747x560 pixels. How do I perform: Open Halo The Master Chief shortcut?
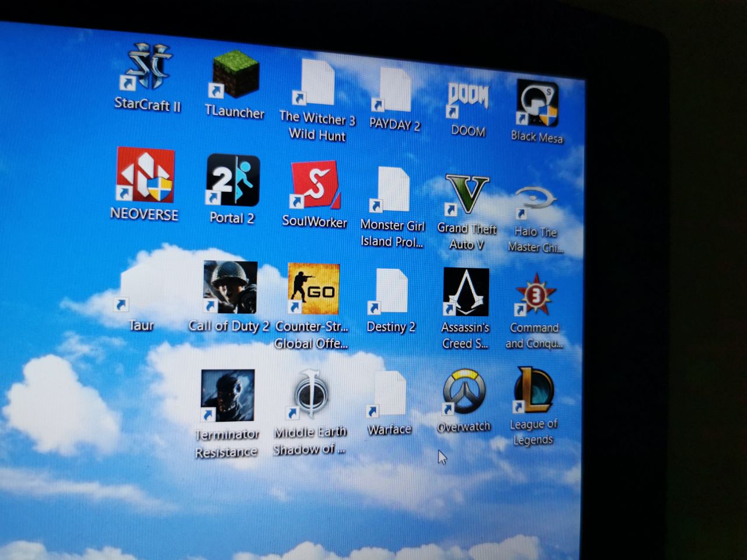tap(536, 202)
